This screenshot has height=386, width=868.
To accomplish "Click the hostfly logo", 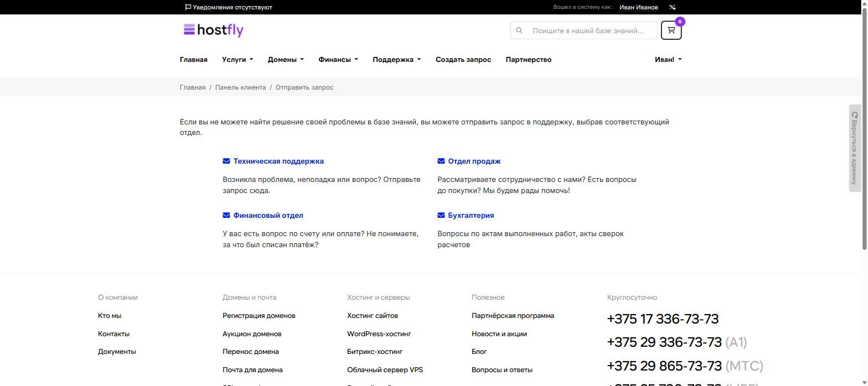I will click(x=214, y=30).
